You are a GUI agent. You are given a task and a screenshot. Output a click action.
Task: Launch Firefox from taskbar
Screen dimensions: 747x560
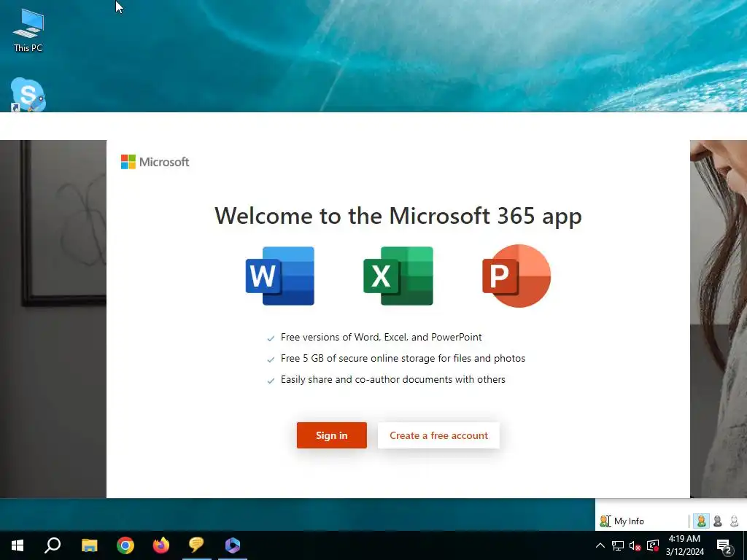[x=161, y=545]
